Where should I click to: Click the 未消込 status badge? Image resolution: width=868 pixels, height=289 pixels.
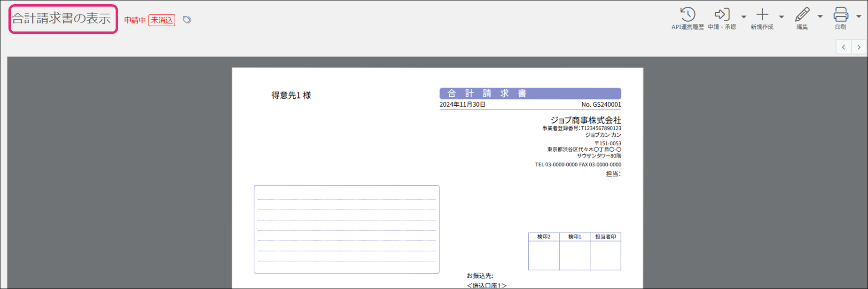(162, 20)
